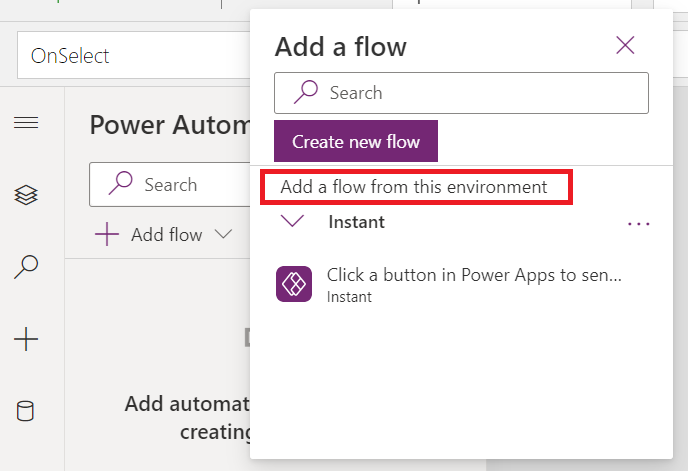
Task: Collapse the Instant flows section
Action: pos(293,222)
